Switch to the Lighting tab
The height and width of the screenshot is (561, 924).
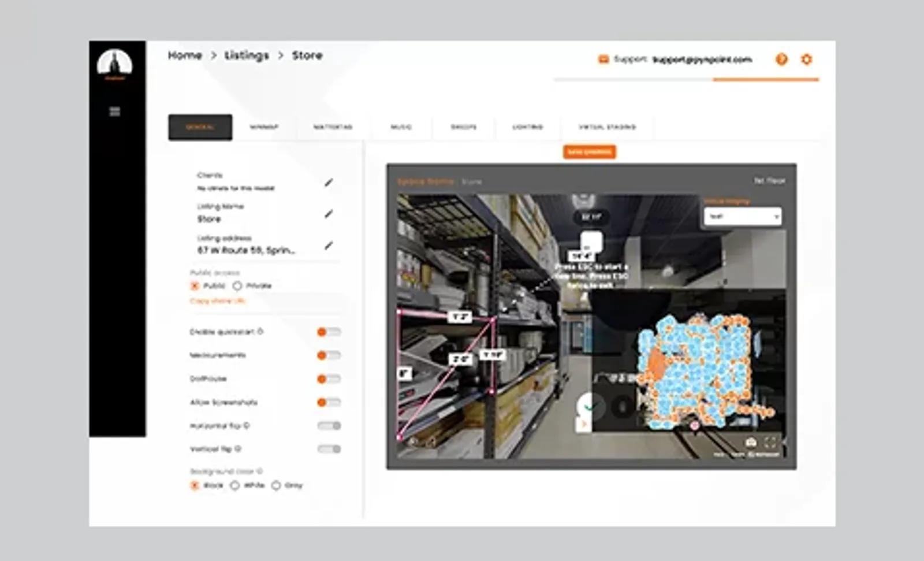click(x=528, y=127)
